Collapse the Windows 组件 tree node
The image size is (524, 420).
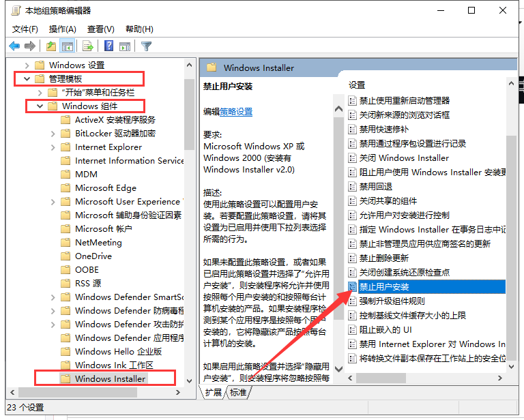click(x=40, y=106)
